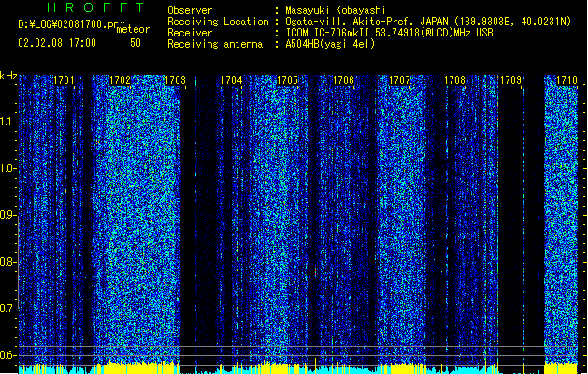
Task: Click the 1706 time marker
Action: 343,80
